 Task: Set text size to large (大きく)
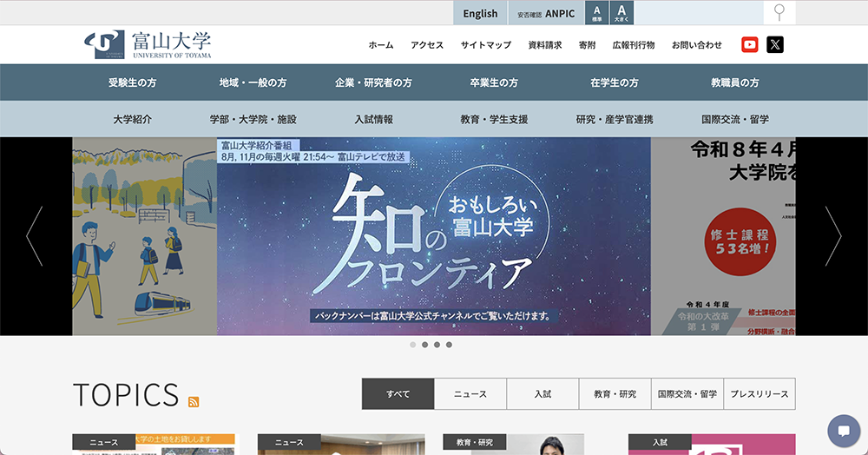pyautogui.click(x=621, y=13)
